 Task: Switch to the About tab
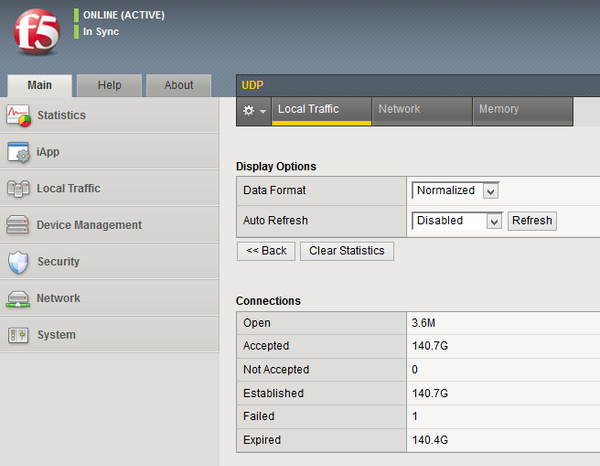click(x=179, y=85)
